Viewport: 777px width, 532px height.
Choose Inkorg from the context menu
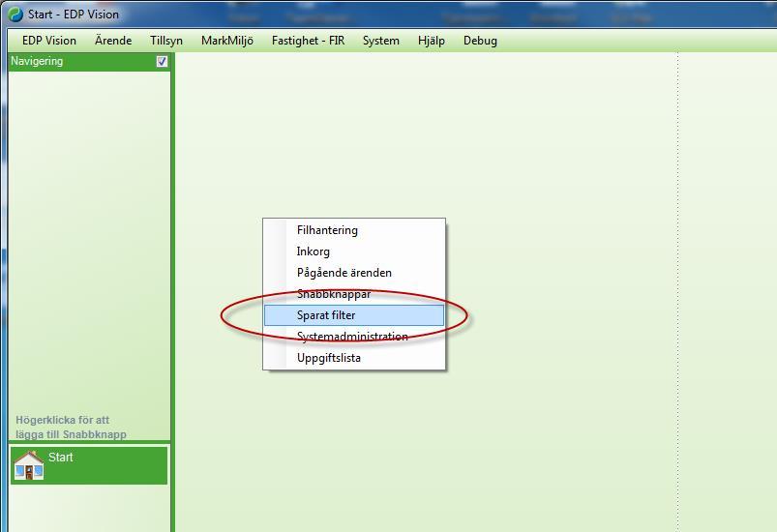354,251
